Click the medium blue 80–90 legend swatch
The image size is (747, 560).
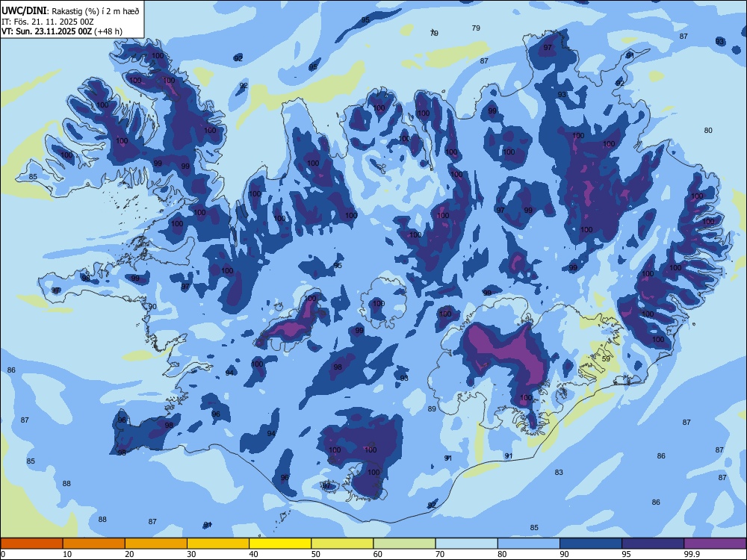(529, 544)
